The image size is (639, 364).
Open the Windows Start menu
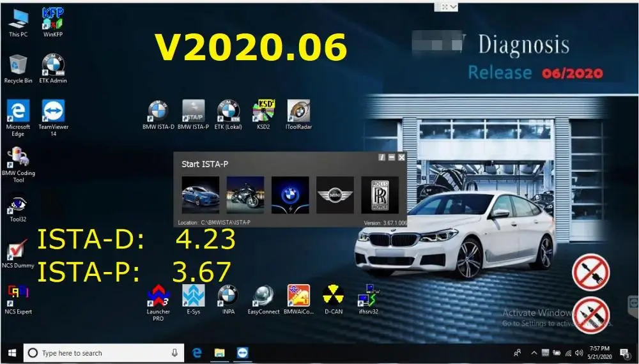[x=12, y=353]
